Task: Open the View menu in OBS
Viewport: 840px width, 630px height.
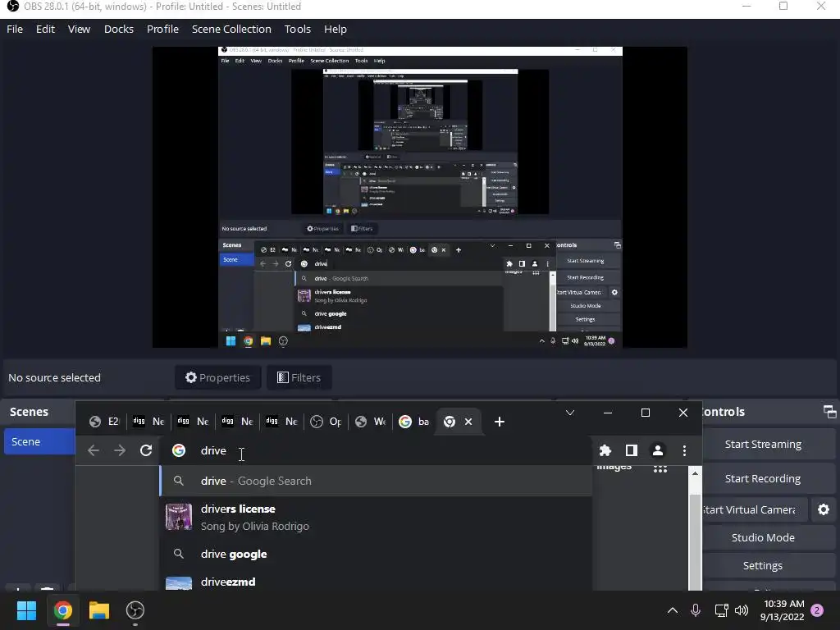Action: 79,29
